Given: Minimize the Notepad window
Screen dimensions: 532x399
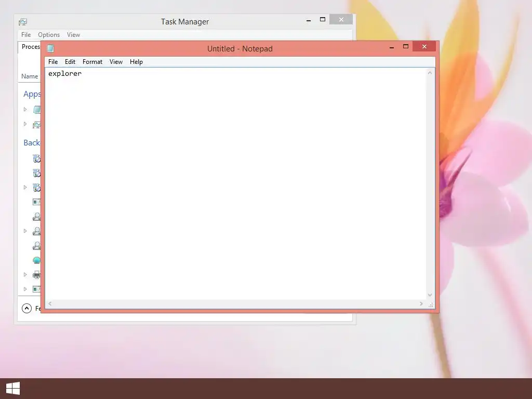Looking at the screenshot, I should click(392, 47).
